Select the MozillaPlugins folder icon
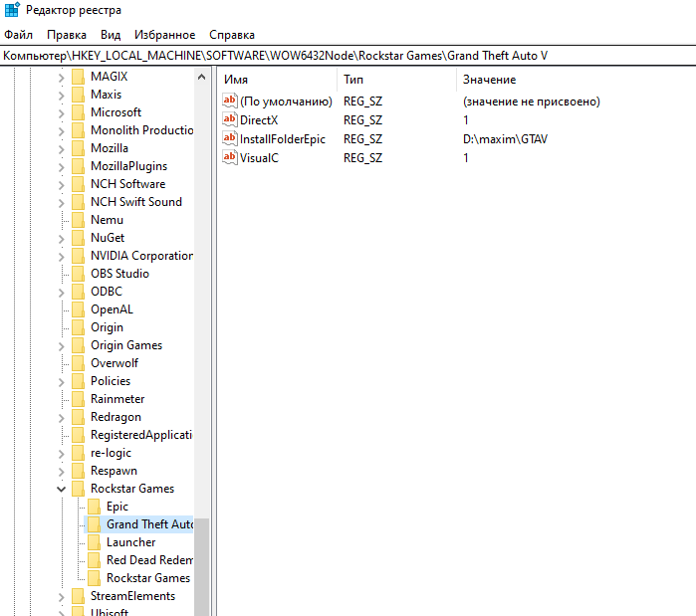 pyautogui.click(x=78, y=166)
